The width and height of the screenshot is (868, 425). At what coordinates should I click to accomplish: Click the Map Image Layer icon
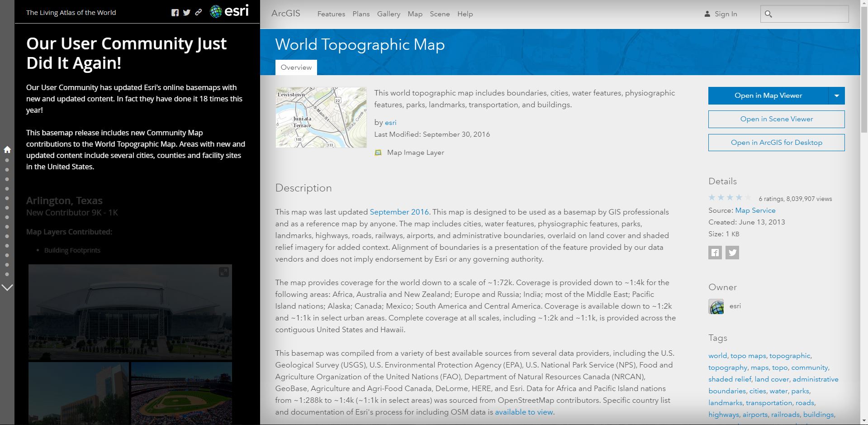pyautogui.click(x=378, y=153)
